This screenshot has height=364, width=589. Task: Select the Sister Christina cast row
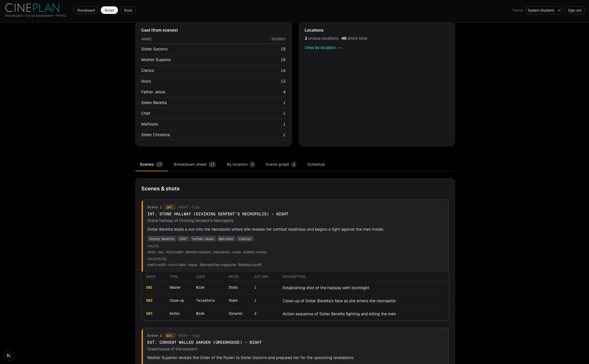point(213,135)
